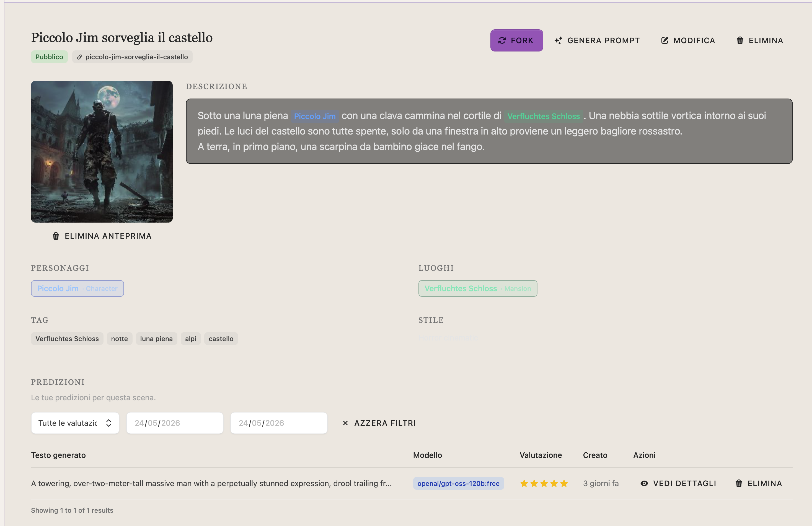The height and width of the screenshot is (526, 812).
Task: Click the fifth rating star
Action: 564,483
